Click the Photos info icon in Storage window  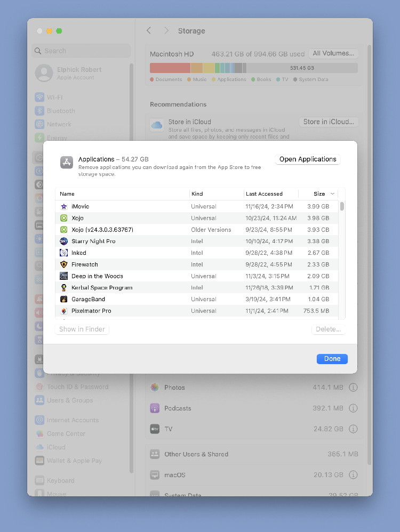point(353,387)
